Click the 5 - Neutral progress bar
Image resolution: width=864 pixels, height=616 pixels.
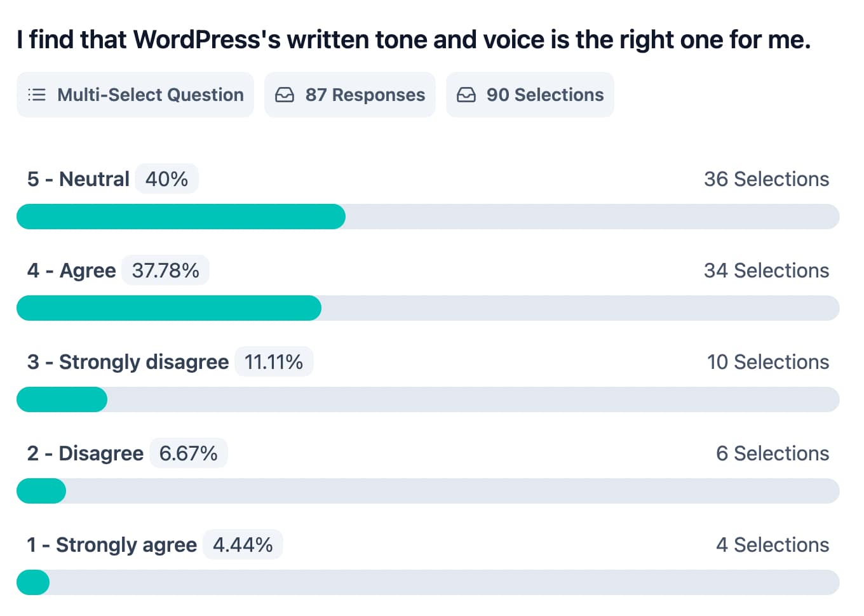(x=428, y=217)
